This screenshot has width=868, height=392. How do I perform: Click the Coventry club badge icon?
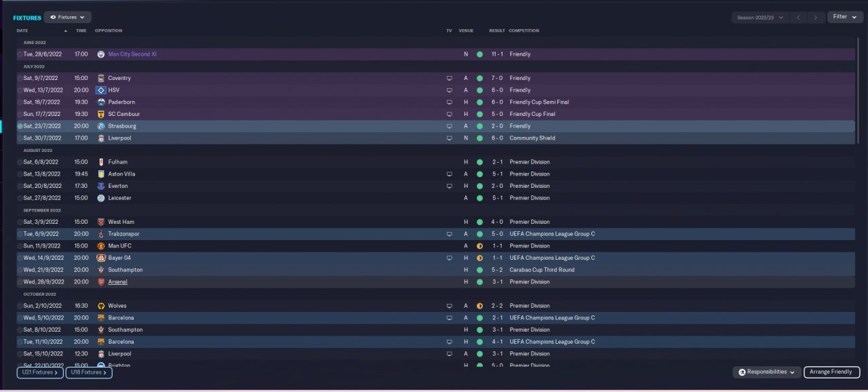101,78
